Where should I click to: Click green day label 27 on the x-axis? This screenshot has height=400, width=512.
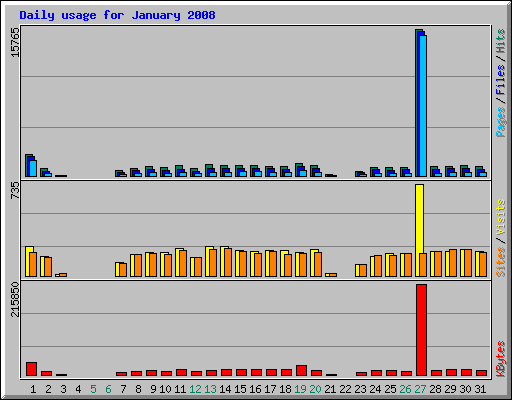point(420,389)
